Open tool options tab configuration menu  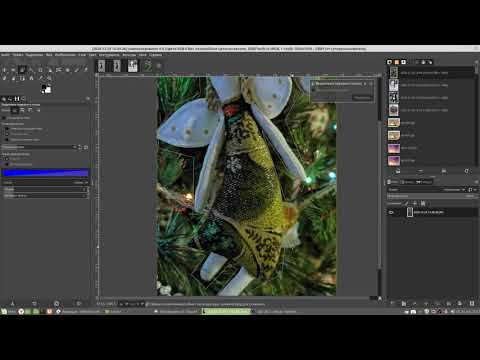pos(88,99)
